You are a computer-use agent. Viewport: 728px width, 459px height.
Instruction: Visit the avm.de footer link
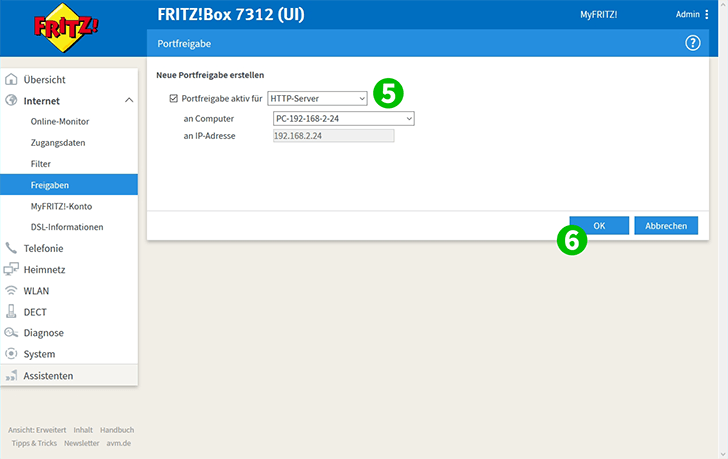coord(119,443)
